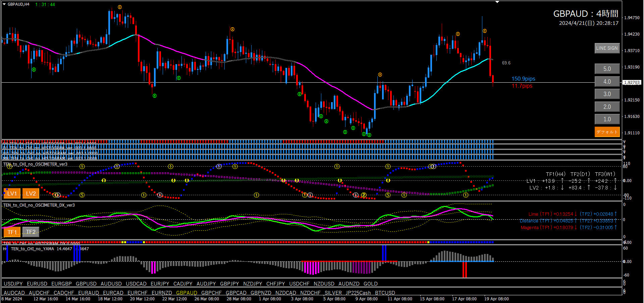Choose the EURNZD pair

(162, 293)
